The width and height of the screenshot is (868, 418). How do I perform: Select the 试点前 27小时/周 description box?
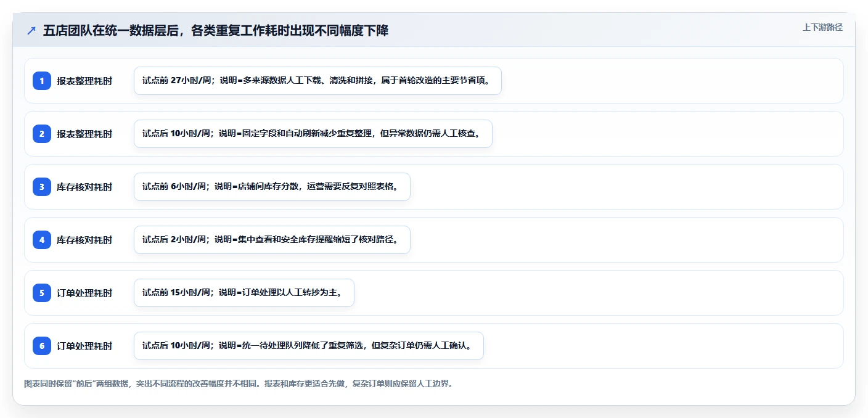point(317,81)
